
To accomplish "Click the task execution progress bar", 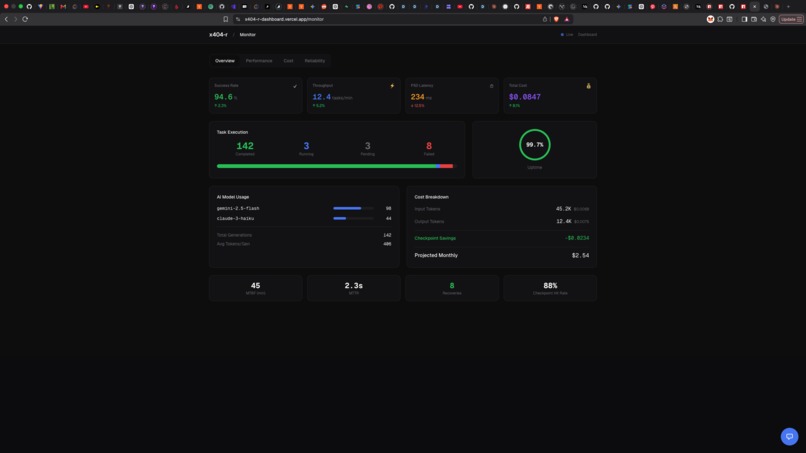I will [x=335, y=166].
